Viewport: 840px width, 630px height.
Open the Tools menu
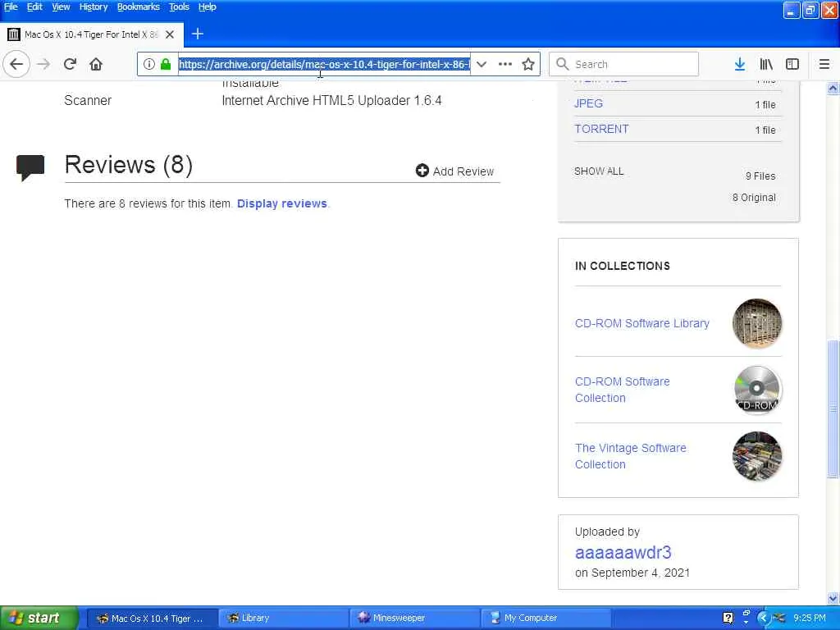[179, 7]
